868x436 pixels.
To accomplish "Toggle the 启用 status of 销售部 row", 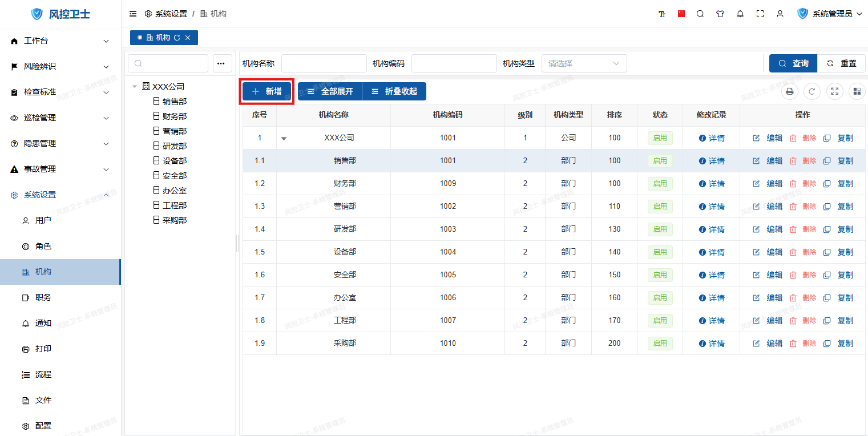I will click(660, 161).
